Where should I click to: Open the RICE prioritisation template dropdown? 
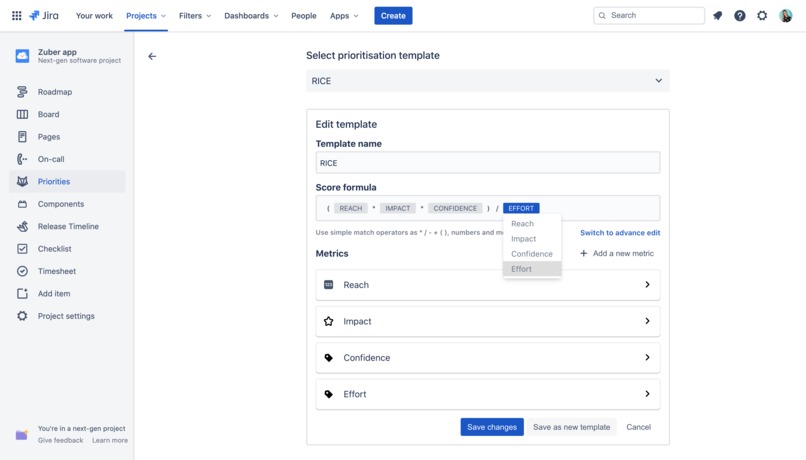pyautogui.click(x=488, y=81)
